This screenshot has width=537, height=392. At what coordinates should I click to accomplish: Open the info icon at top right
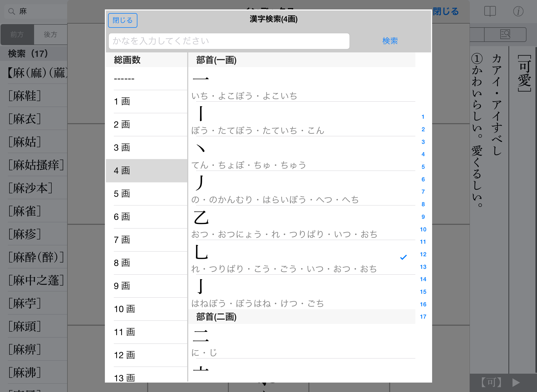pos(518,12)
